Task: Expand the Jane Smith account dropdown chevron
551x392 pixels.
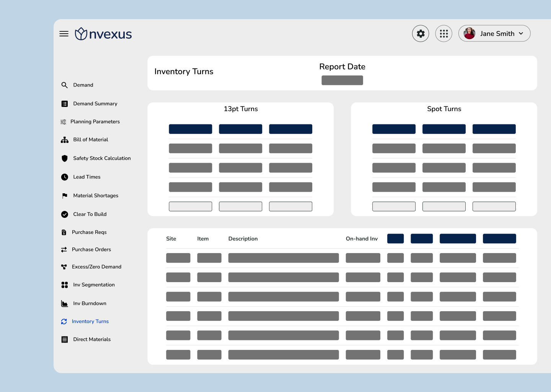Action: coord(521,34)
